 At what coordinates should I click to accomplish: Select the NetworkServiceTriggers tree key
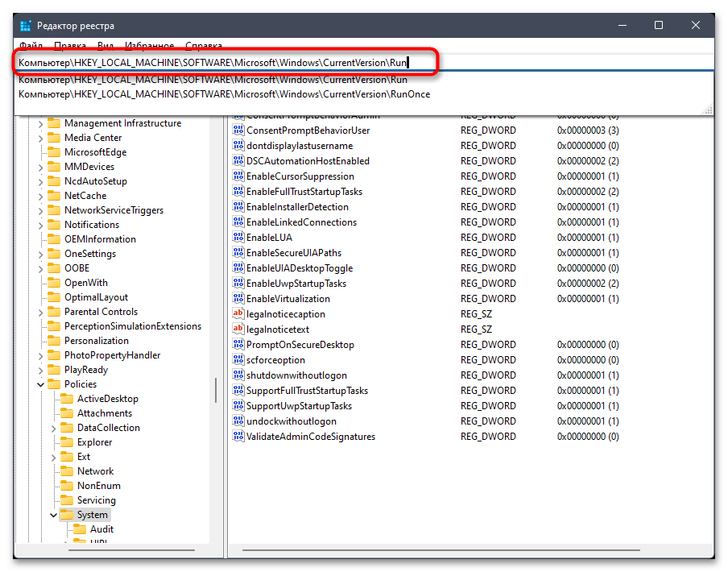pyautogui.click(x=114, y=210)
